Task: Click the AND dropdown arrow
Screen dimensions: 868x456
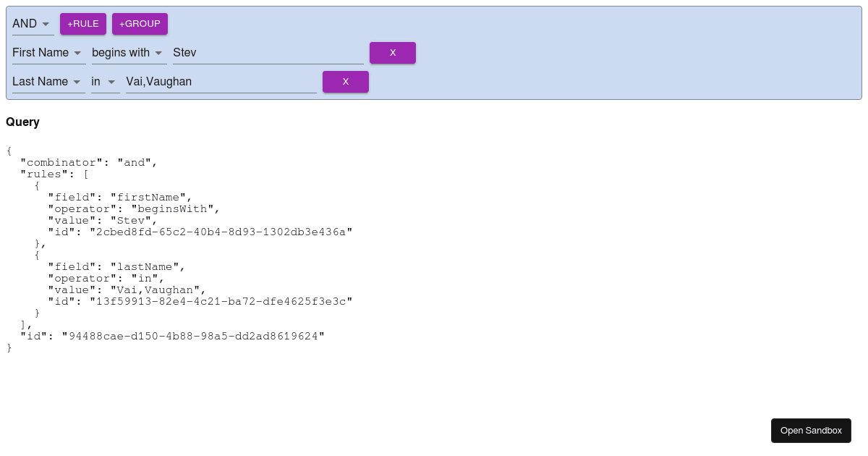Action: 46,22
